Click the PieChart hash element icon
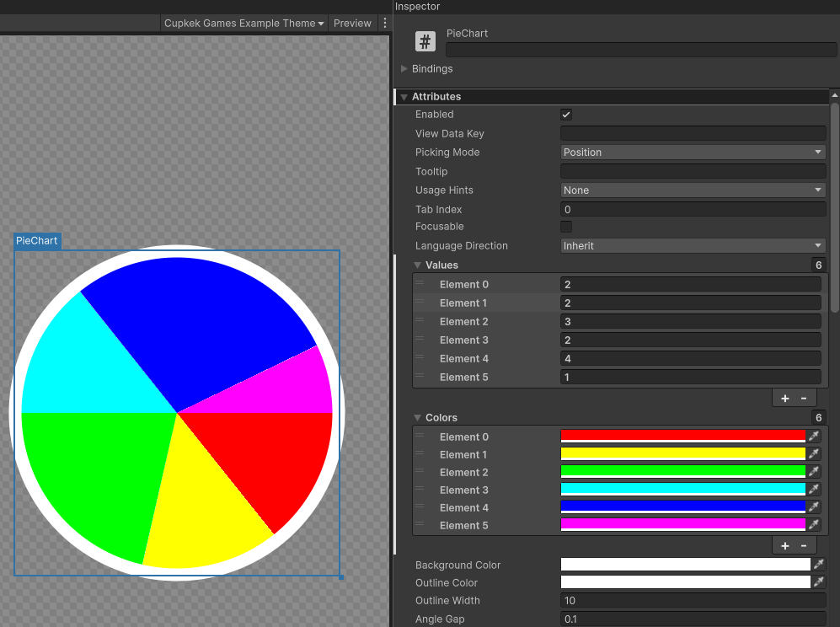Viewport: 840px width, 627px height. tap(425, 41)
